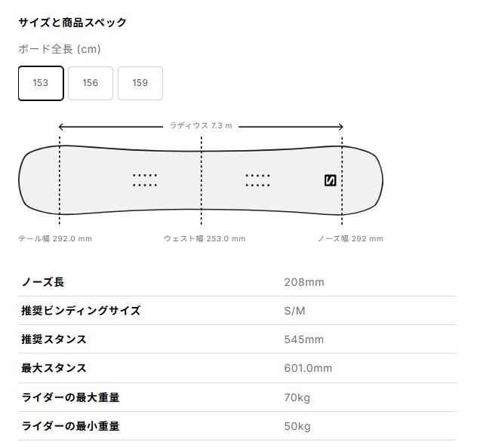The width and height of the screenshot is (480, 448).
Task: Click the 推奨ビンディングサイズ row label
Action: pos(81,311)
